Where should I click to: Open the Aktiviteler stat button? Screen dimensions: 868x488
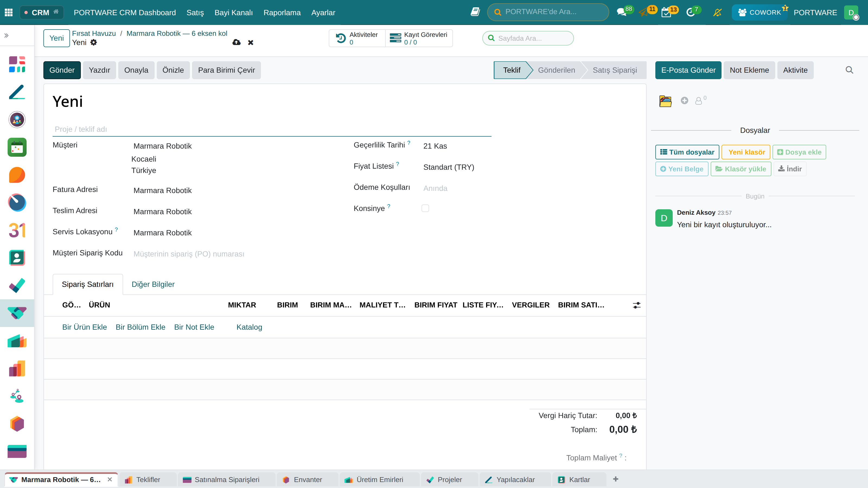[357, 38]
